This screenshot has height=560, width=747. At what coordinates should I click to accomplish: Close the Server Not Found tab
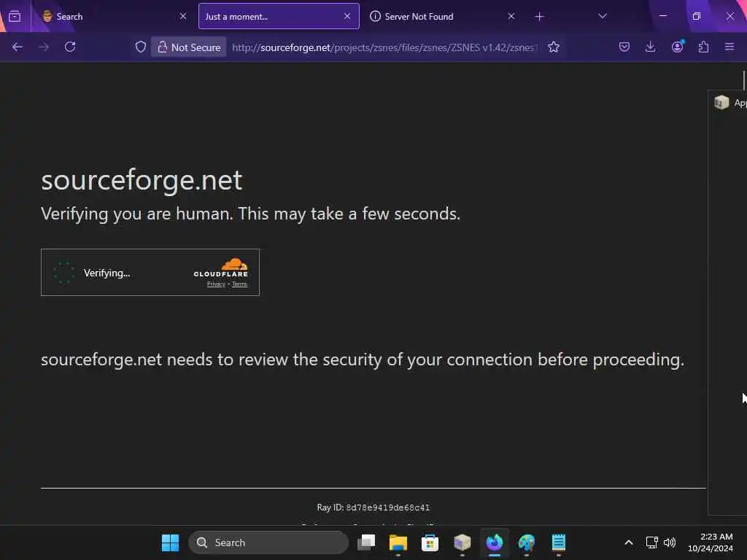pos(511,16)
